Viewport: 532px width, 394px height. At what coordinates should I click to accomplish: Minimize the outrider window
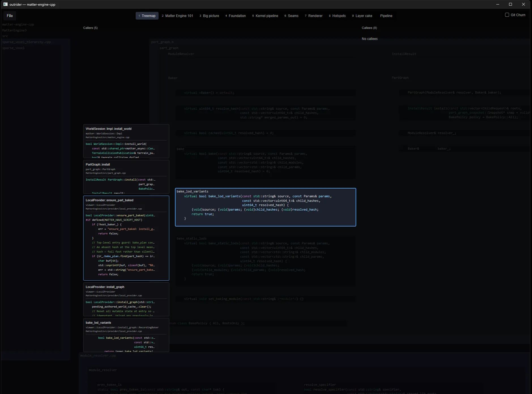pos(498,4)
